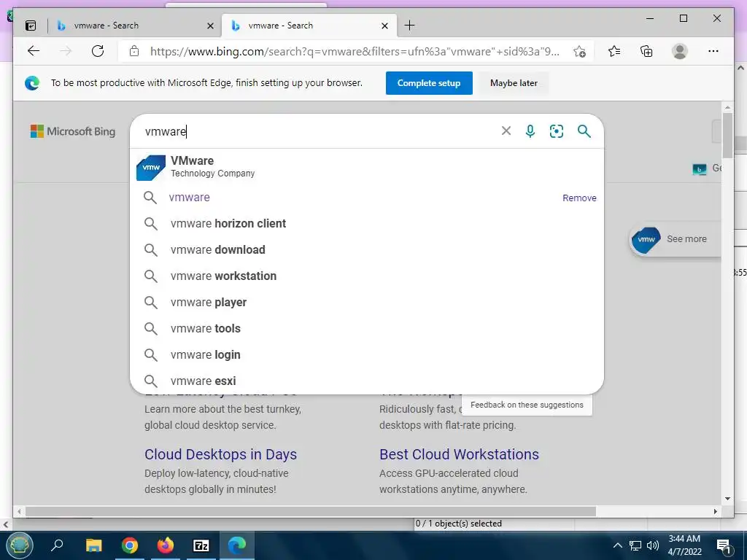Click Complete setup button
Screen dimensions: 747x560
pyautogui.click(x=429, y=83)
